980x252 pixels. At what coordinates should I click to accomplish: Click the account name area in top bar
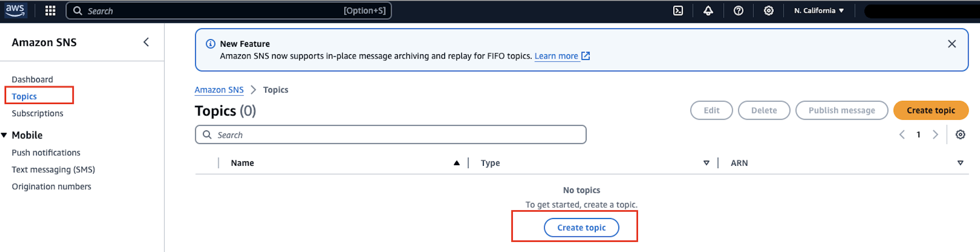point(922,11)
